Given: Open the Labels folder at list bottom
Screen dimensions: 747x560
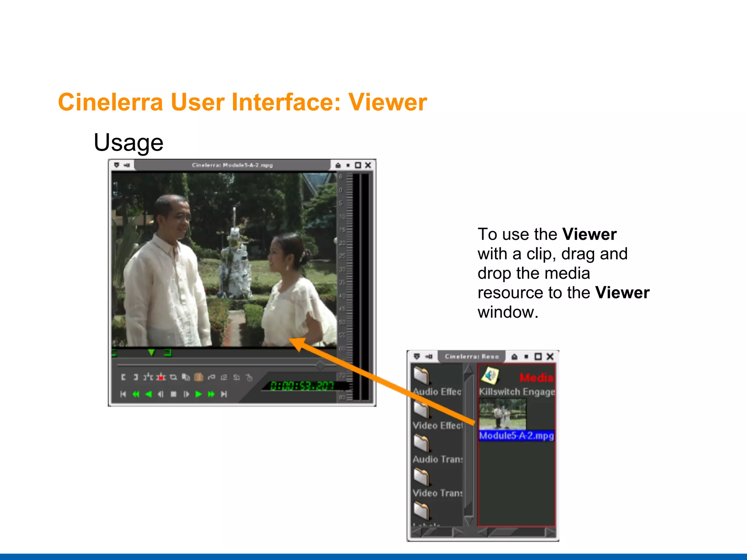Looking at the screenshot, I should [x=421, y=511].
